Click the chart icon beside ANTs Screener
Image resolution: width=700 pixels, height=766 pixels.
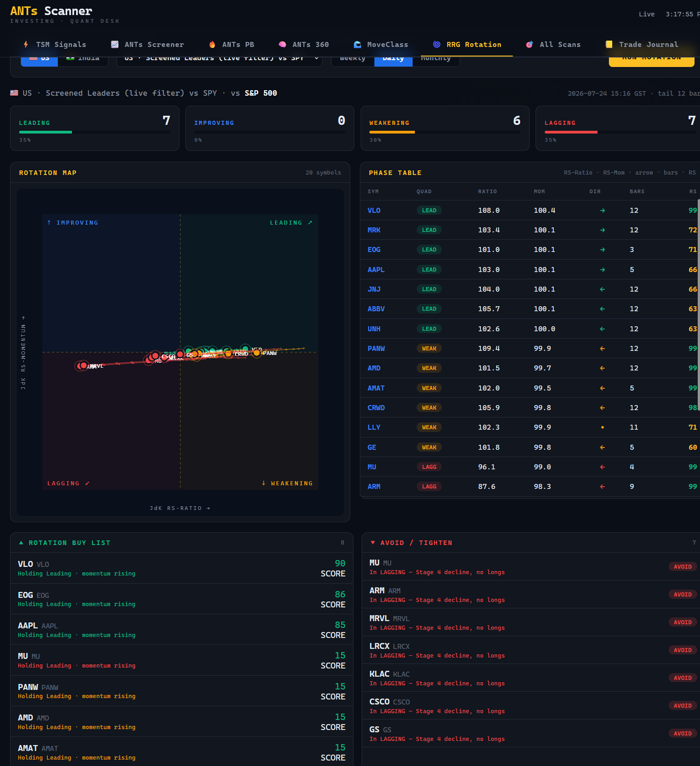(x=115, y=44)
